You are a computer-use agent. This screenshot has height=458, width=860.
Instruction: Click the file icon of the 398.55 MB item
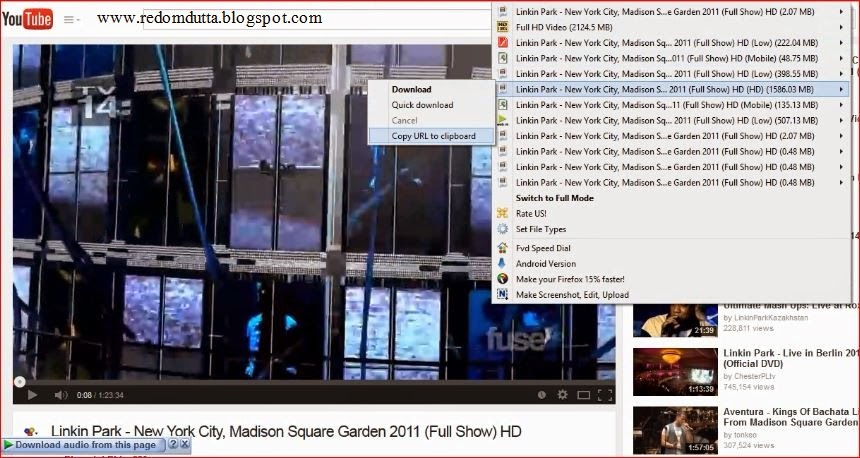click(502, 73)
